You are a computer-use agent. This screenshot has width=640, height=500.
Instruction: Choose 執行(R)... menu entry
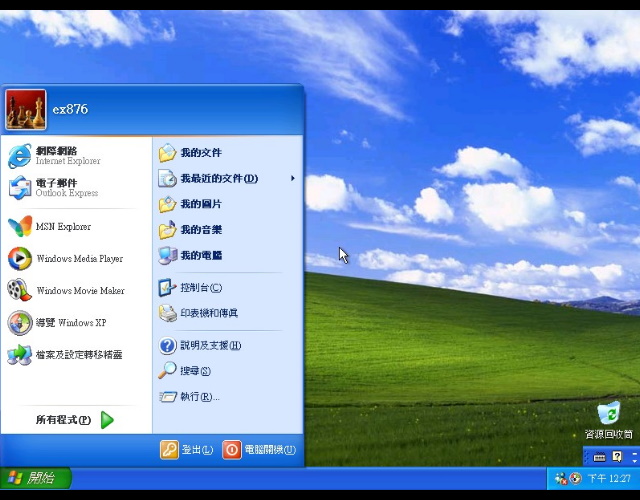[x=228, y=396]
